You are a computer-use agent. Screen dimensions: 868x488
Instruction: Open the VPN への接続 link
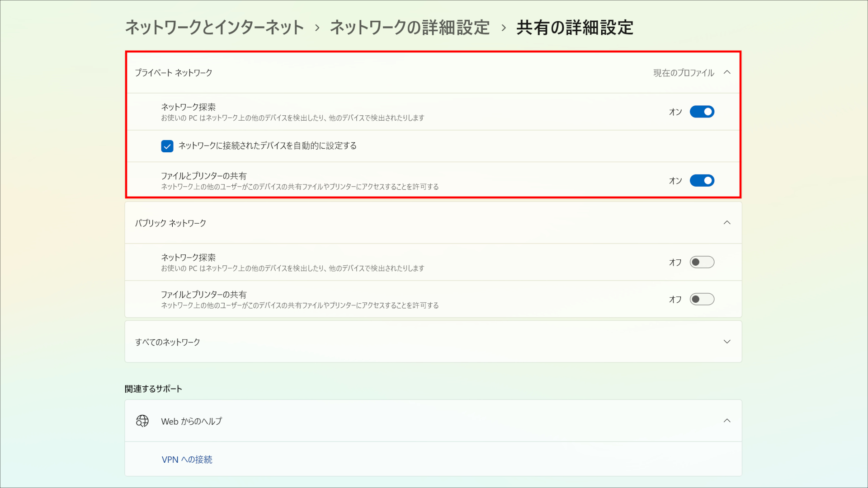point(188,460)
